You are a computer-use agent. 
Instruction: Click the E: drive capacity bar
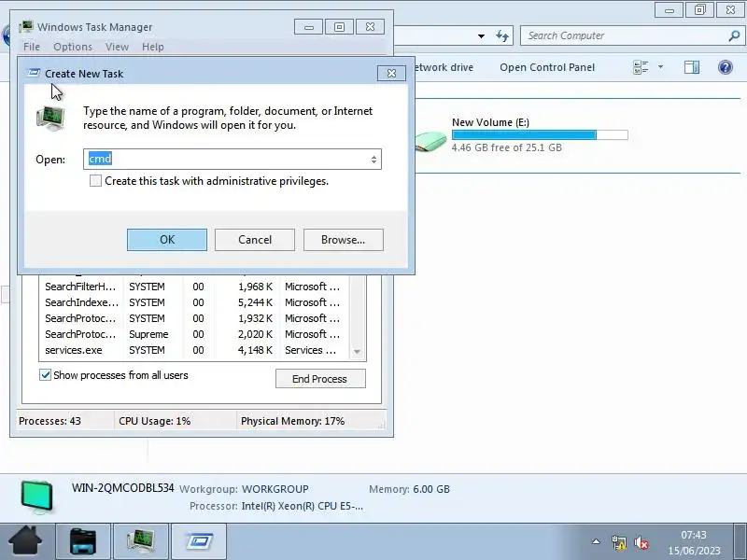click(540, 134)
